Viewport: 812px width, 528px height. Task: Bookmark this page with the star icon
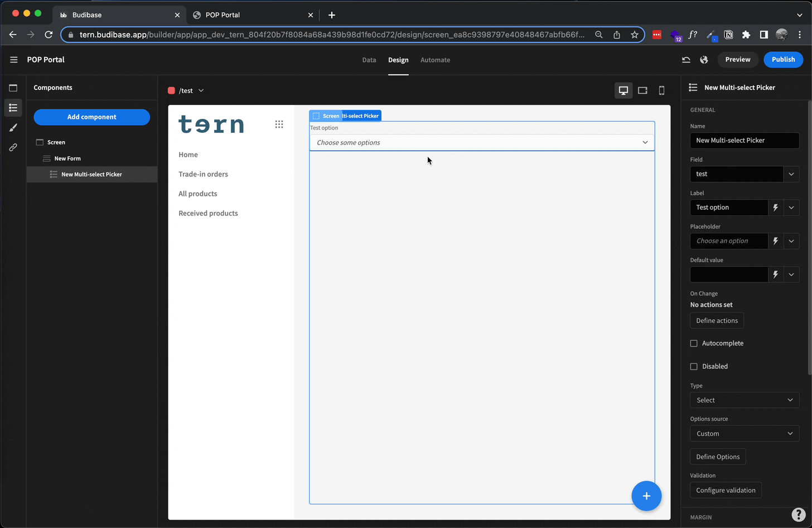tap(635, 35)
